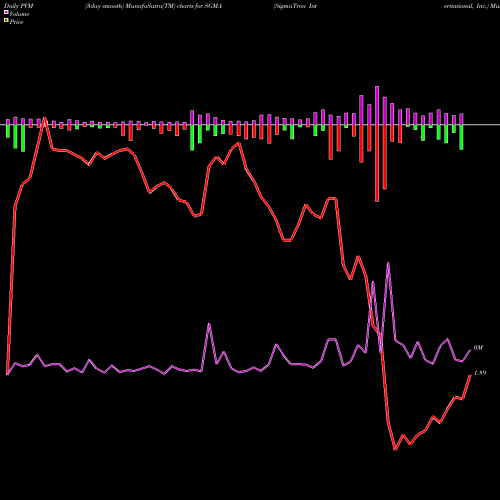The width and height of the screenshot is (500, 500).
Task: Click the '0M' volume end label
Action: tap(478, 348)
